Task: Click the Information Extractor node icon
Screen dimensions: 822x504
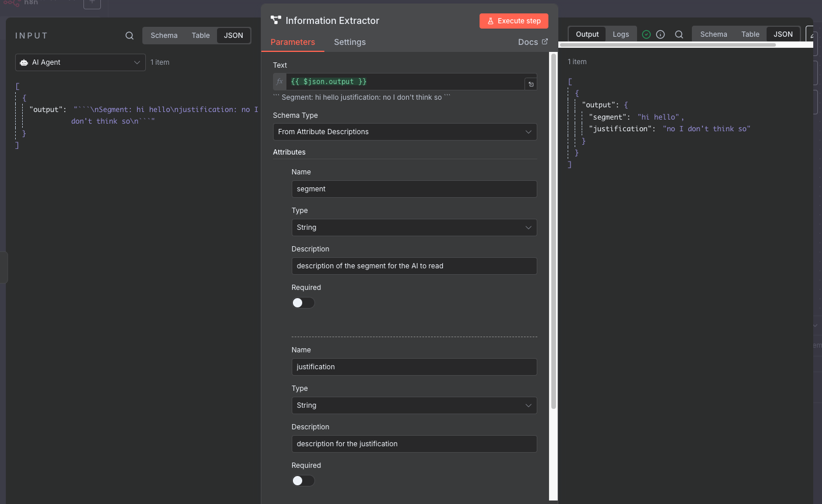Action: point(276,20)
